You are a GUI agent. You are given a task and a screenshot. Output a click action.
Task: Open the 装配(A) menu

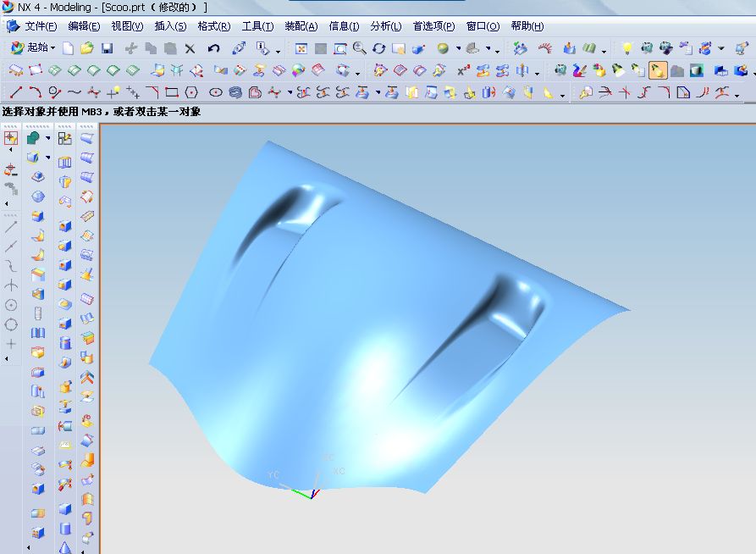coord(301,26)
